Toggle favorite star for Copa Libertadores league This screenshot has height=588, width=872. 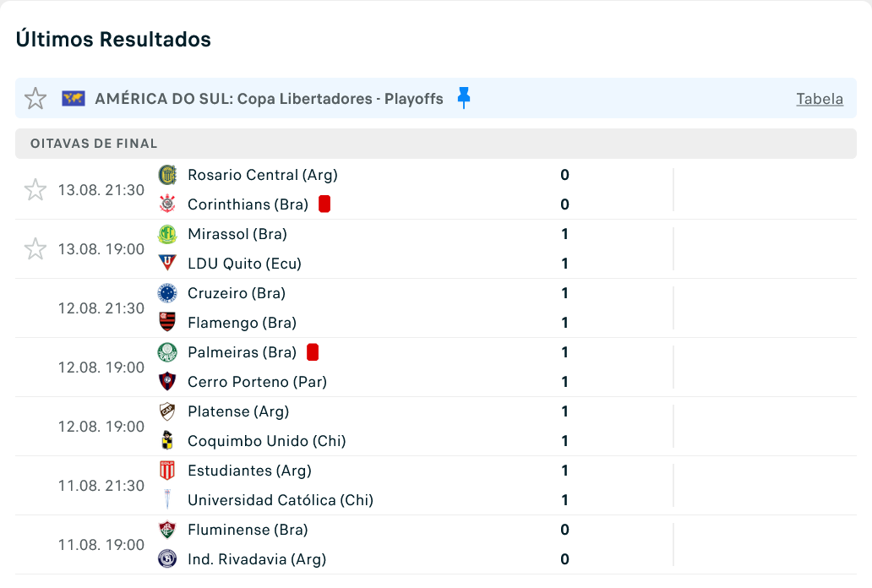coord(35,99)
